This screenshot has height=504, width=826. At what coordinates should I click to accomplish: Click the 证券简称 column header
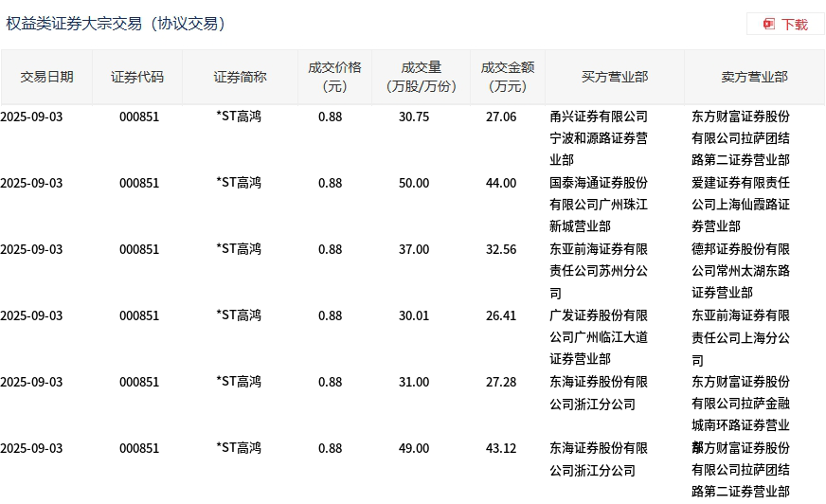point(240,77)
